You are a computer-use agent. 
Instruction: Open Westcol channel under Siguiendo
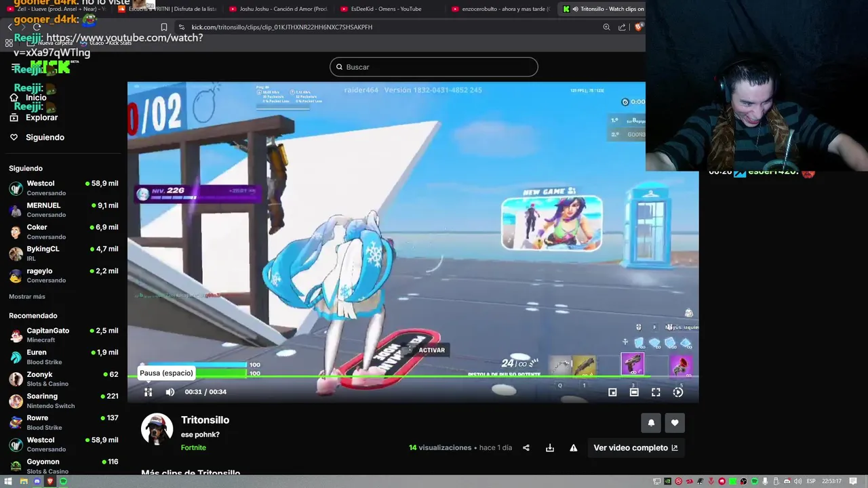coord(64,188)
